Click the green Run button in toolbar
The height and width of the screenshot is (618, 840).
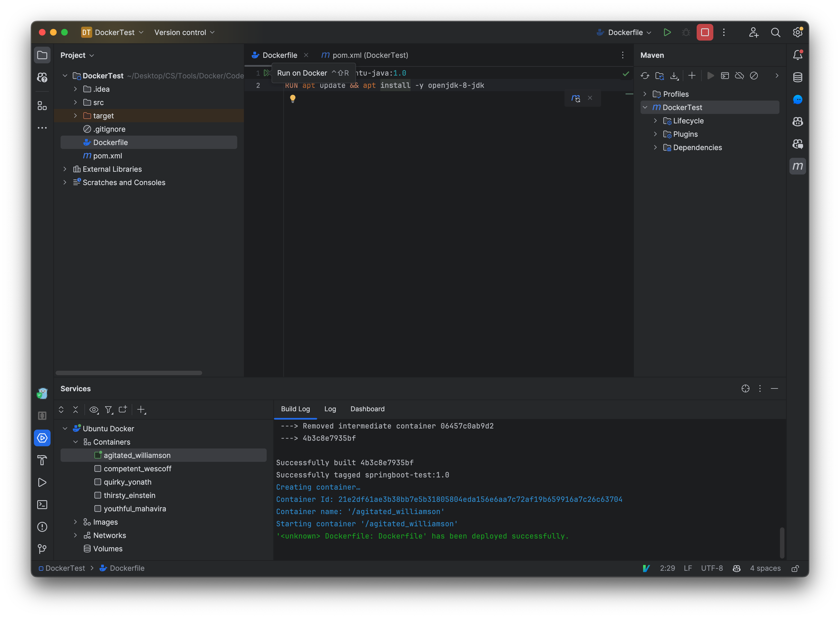667,33
